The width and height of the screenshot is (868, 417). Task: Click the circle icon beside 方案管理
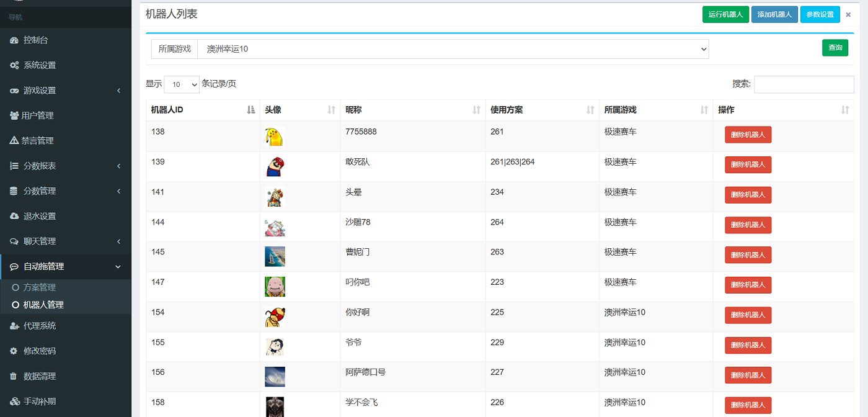click(15, 287)
